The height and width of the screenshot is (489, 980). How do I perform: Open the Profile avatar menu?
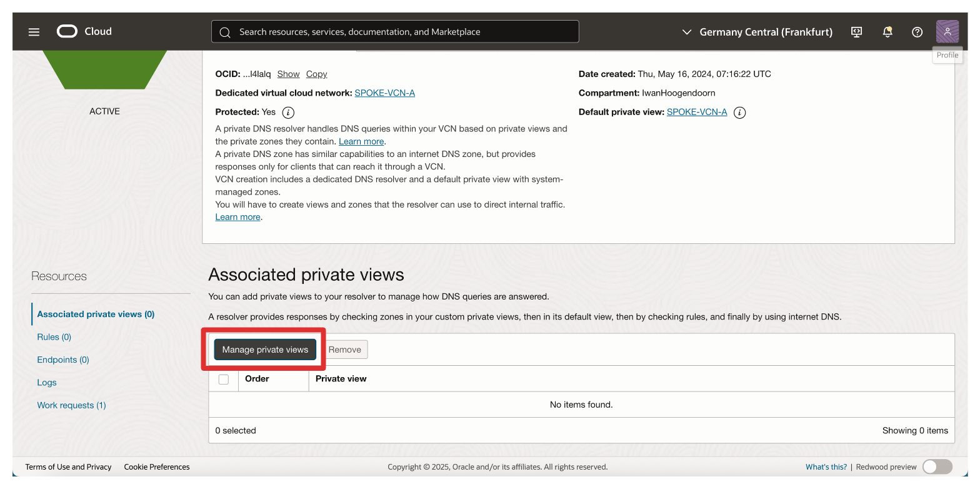(947, 32)
